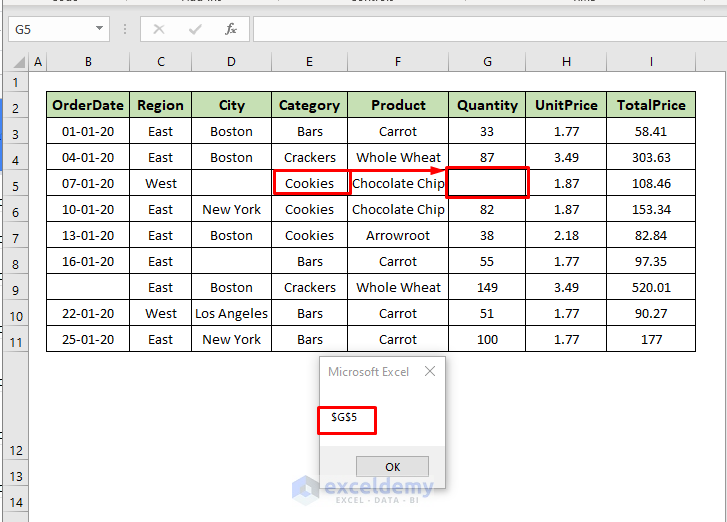
Task: Select column I header
Action: (651, 62)
